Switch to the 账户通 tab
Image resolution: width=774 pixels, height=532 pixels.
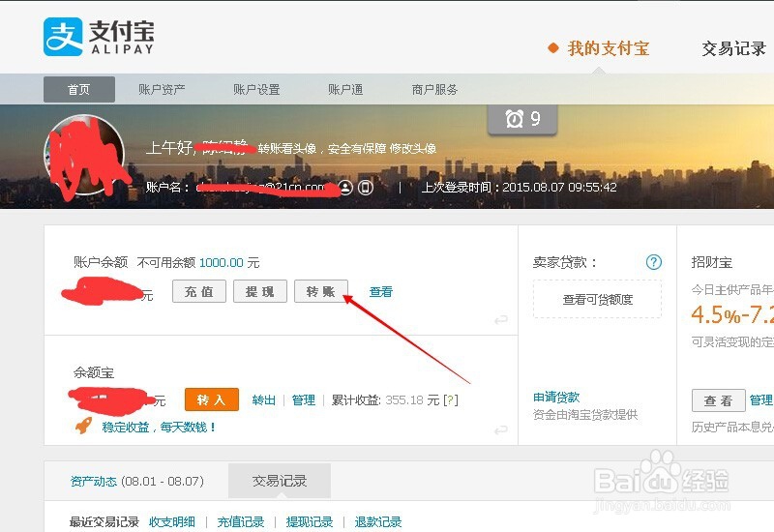point(345,89)
